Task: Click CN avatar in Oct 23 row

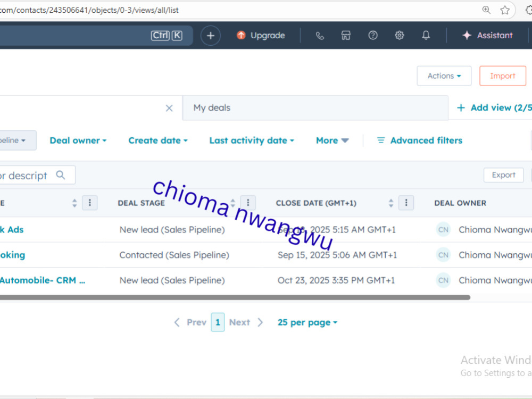Action: (x=443, y=280)
